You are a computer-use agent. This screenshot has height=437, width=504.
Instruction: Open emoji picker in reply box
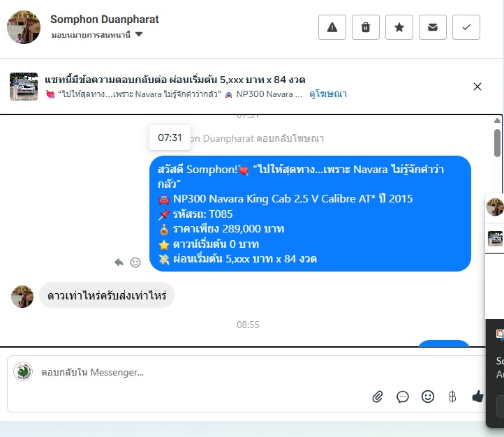pos(427,397)
